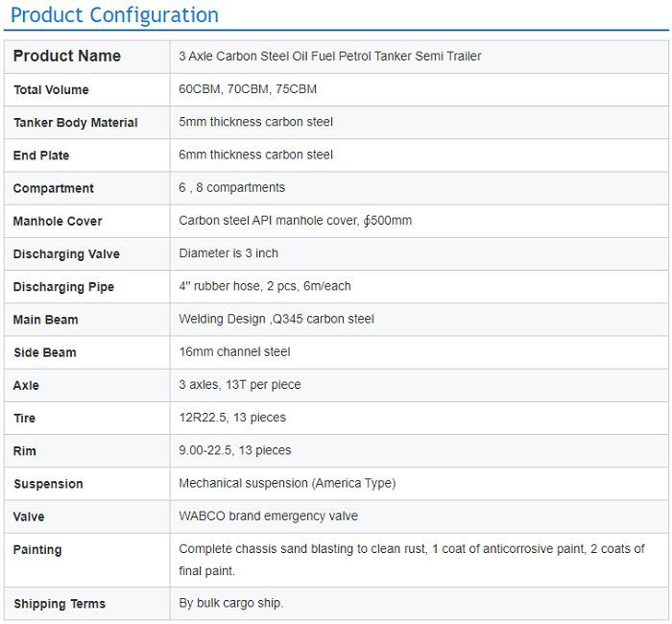Click the 9.00-22.5, 13 pieces rim value

tap(234, 450)
